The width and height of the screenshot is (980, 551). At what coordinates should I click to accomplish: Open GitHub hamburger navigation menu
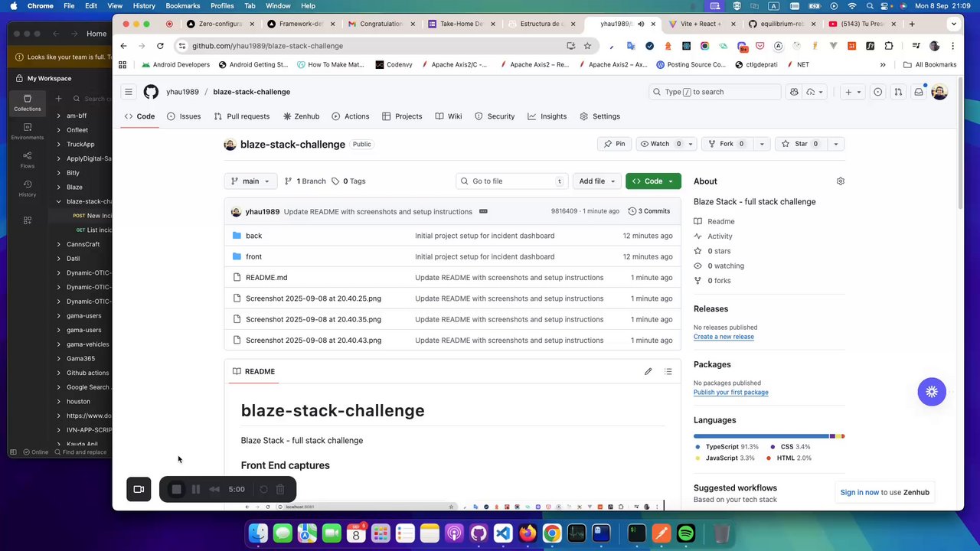129,92
